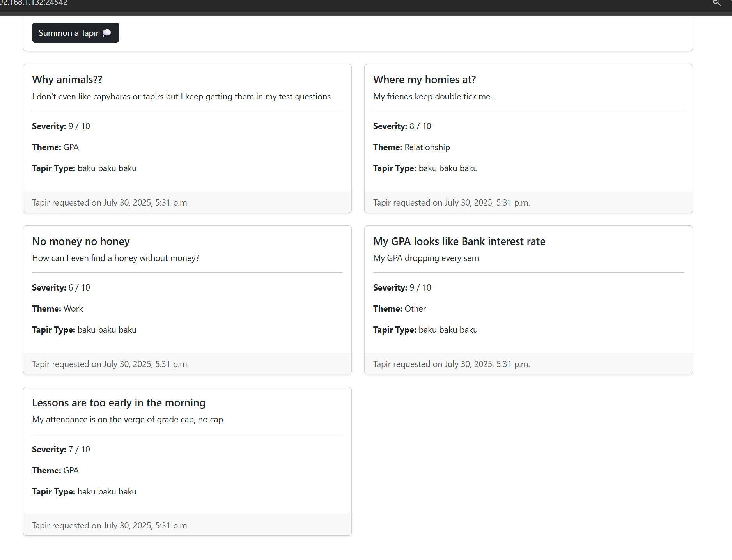Click the Severity 6 / 10 line
Screen dimensions: 732x560
click(x=61, y=288)
